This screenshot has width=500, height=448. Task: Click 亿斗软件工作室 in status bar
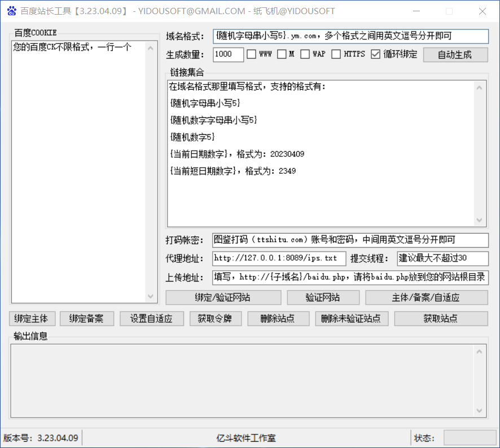pyautogui.click(x=246, y=438)
